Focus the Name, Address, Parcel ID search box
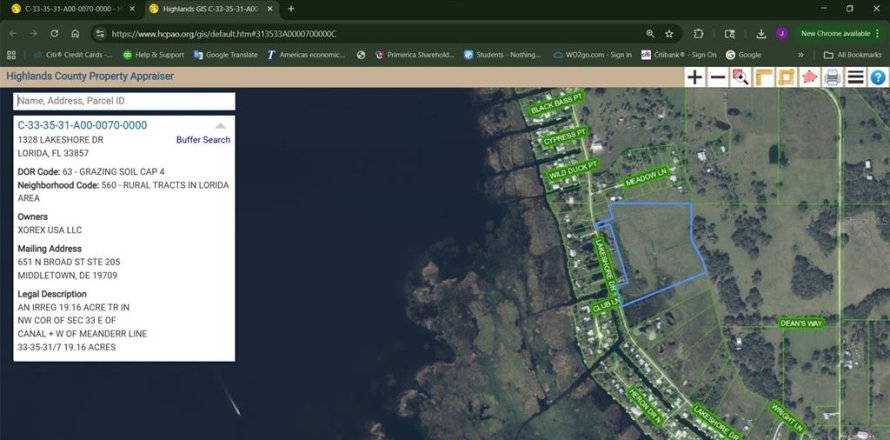This screenshot has width=890, height=440. (124, 101)
